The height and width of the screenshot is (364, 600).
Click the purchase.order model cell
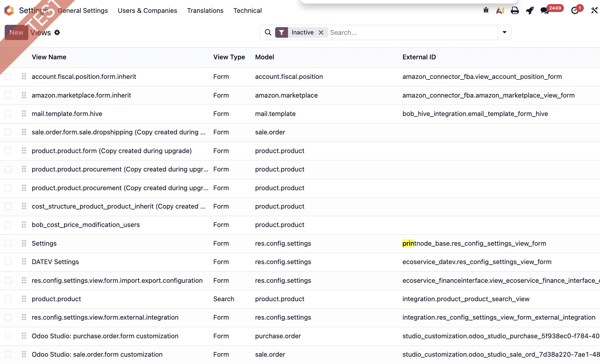click(278, 336)
